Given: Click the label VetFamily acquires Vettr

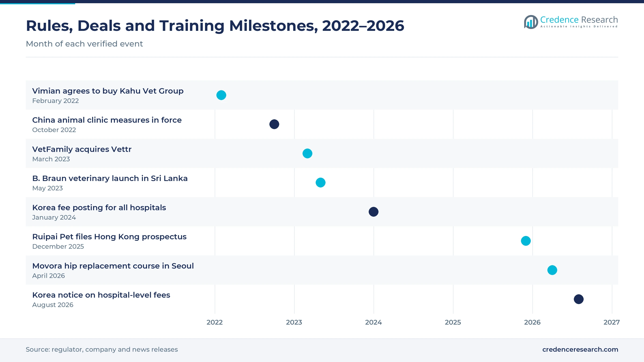Looking at the screenshot, I should click(82, 149).
